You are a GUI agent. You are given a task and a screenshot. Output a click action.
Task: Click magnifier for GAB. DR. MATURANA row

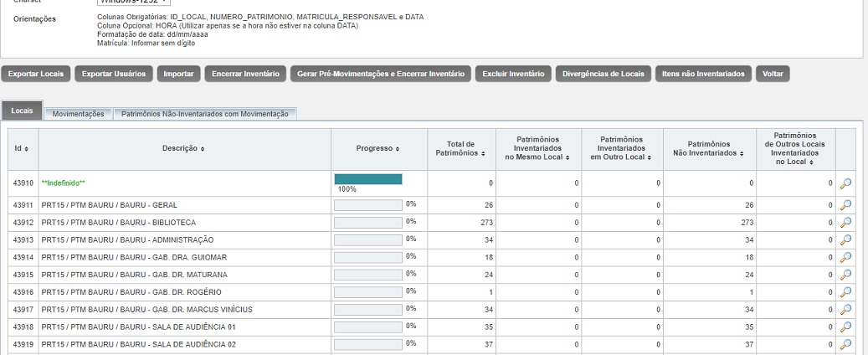pyautogui.click(x=845, y=275)
